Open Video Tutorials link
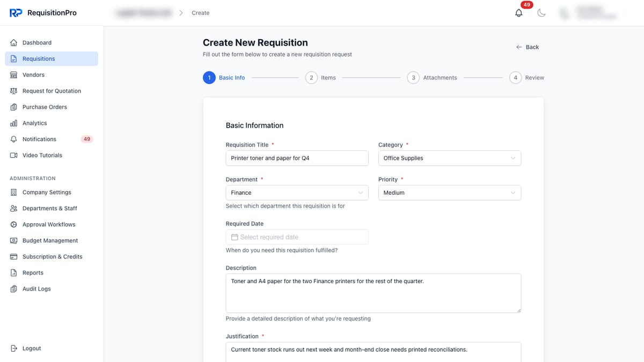The image size is (644, 362). [52, 156]
